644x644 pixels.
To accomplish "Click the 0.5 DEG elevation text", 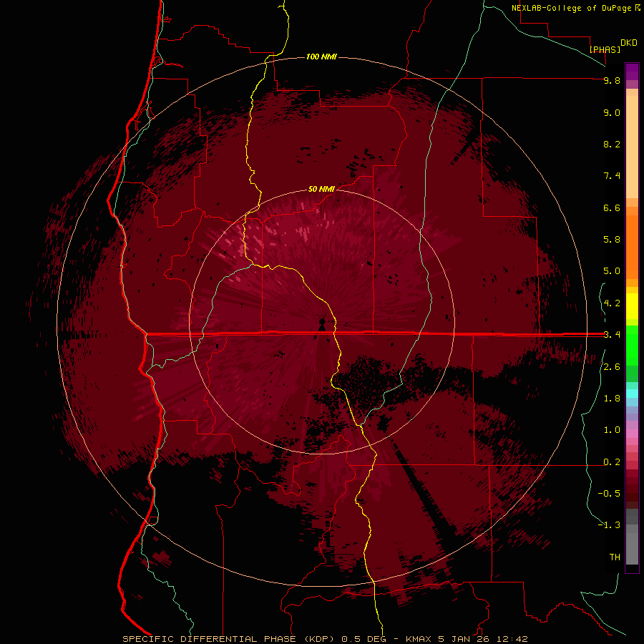I will pyautogui.click(x=365, y=639).
